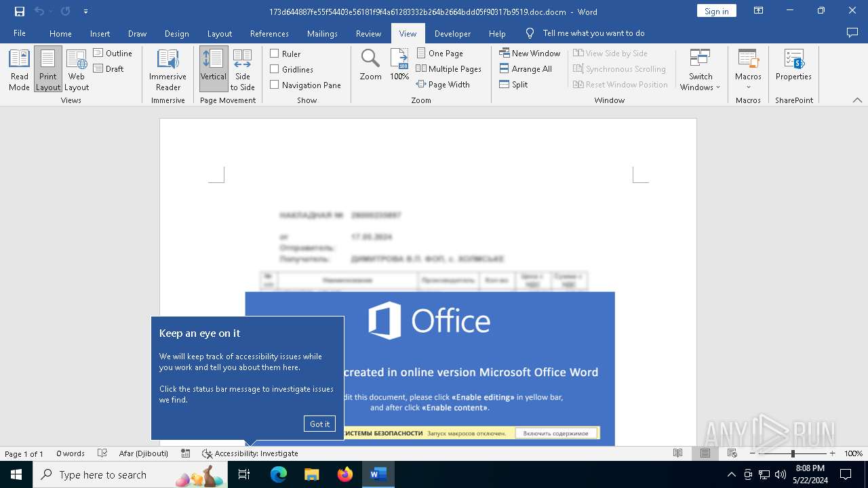Select Web Layout from status bar
This screenshot has width=868, height=488.
(732, 453)
